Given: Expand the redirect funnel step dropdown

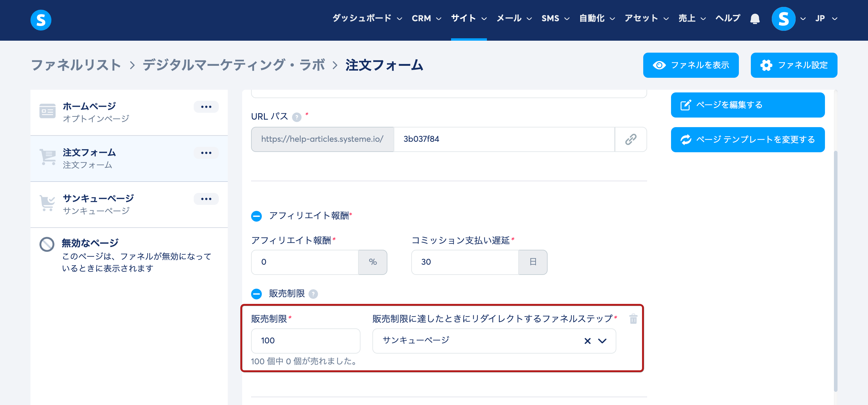Looking at the screenshot, I should pyautogui.click(x=602, y=341).
